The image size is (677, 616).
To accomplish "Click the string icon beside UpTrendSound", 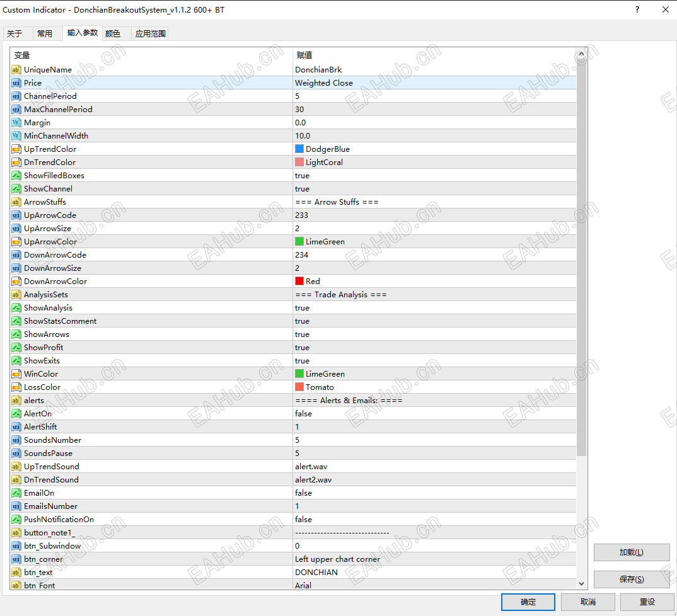I will coord(16,467).
